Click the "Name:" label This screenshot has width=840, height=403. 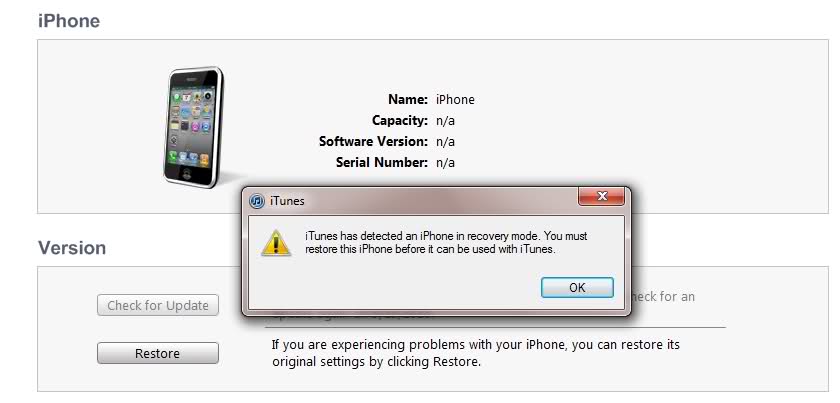(408, 100)
